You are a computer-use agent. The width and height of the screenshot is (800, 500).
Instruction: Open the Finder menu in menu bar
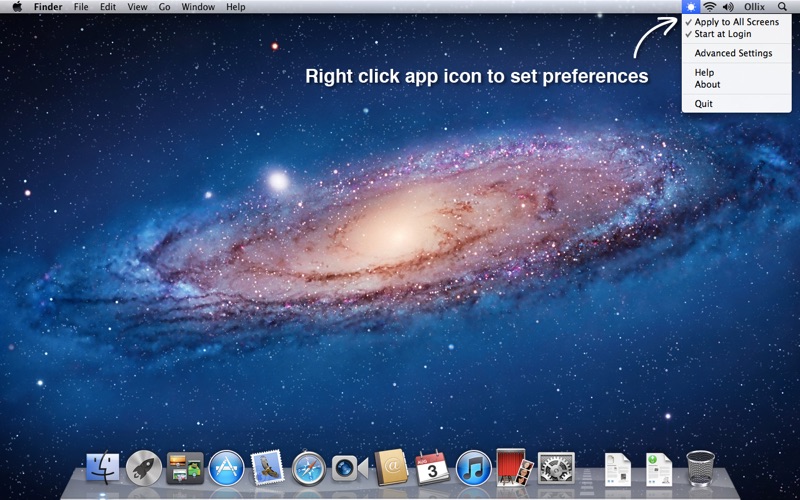click(x=48, y=7)
